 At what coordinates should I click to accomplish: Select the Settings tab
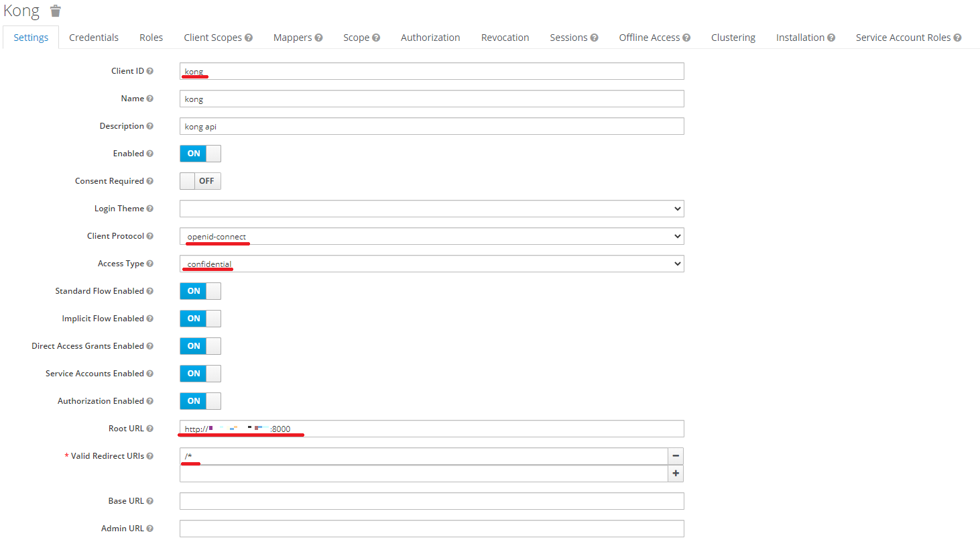click(31, 38)
